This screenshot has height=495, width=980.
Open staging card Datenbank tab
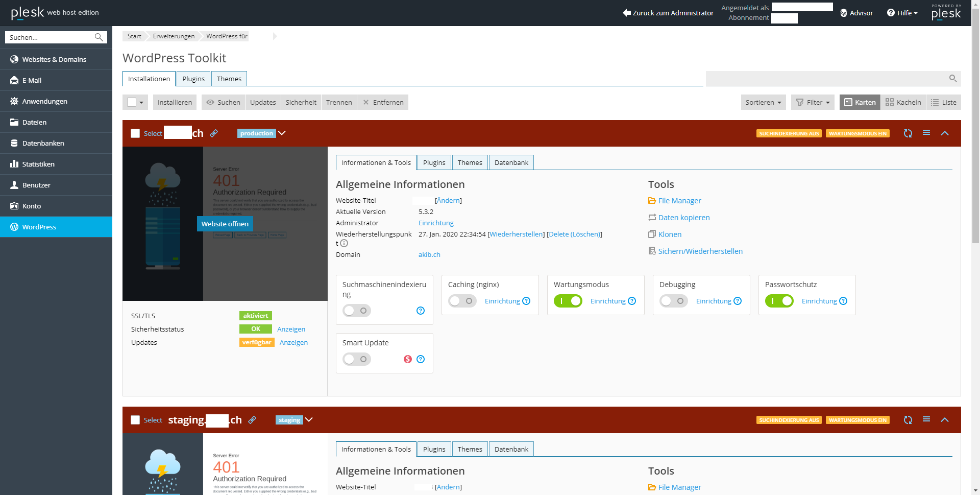[x=511, y=449]
